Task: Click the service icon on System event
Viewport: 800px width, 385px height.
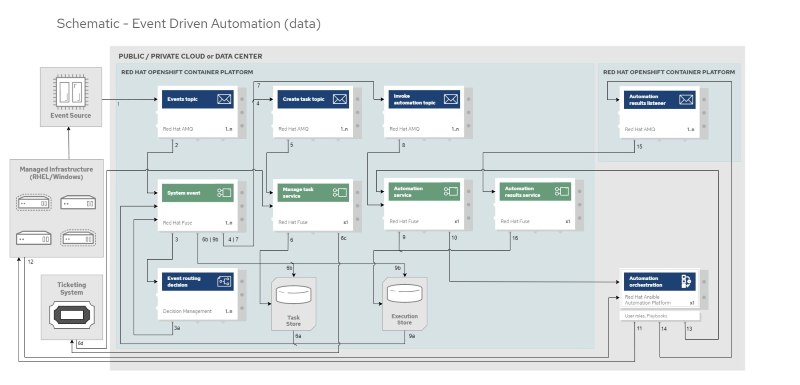Action: click(224, 192)
